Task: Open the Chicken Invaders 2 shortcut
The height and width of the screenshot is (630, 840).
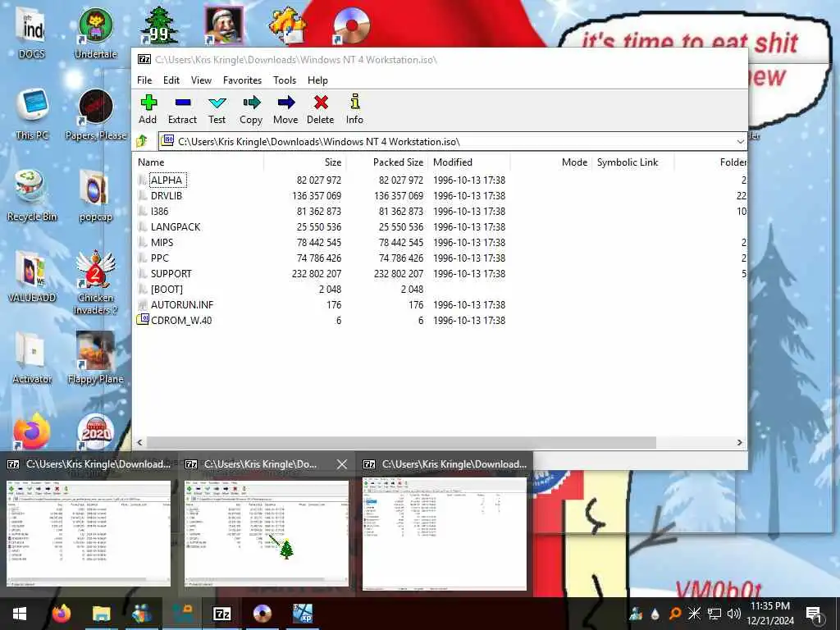Action: pyautogui.click(x=95, y=283)
